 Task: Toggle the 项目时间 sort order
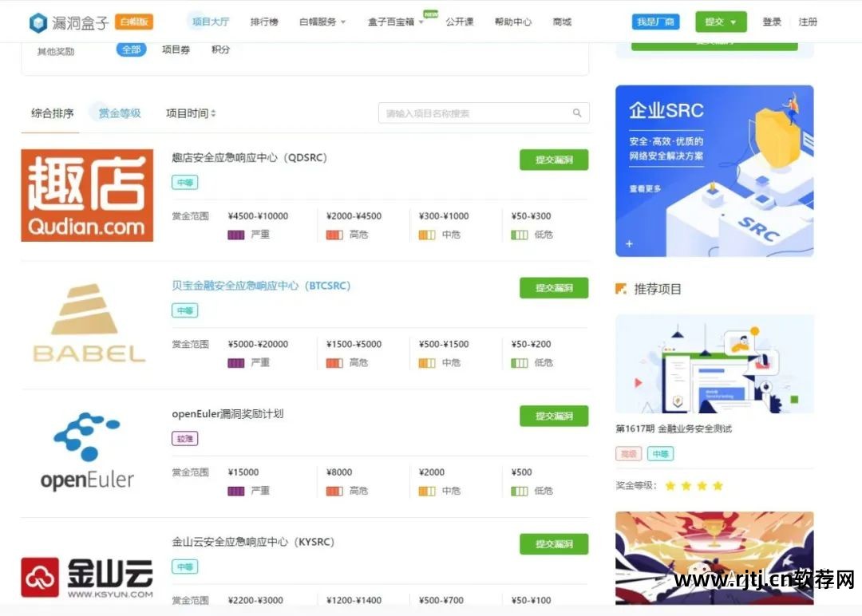pos(191,113)
